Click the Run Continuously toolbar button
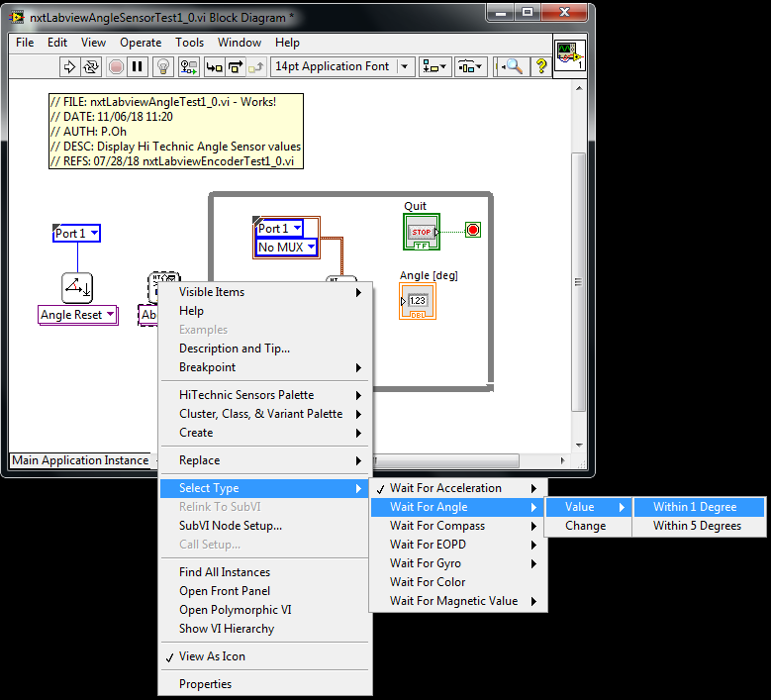 click(91, 66)
